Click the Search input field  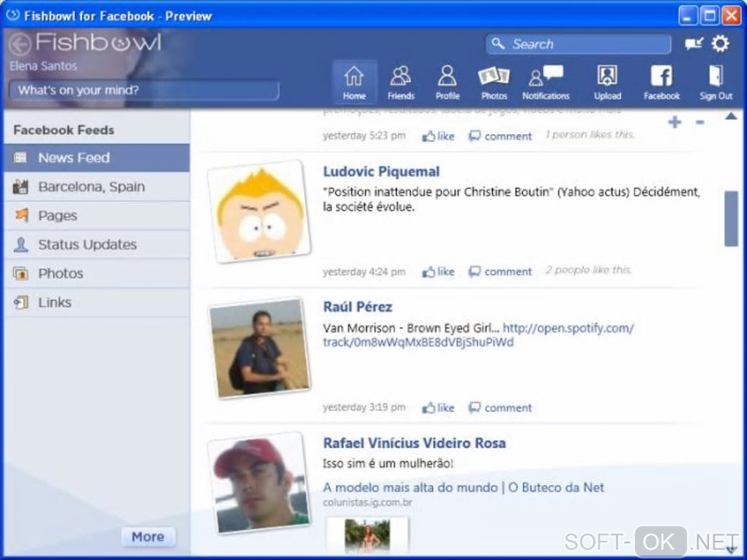[579, 44]
